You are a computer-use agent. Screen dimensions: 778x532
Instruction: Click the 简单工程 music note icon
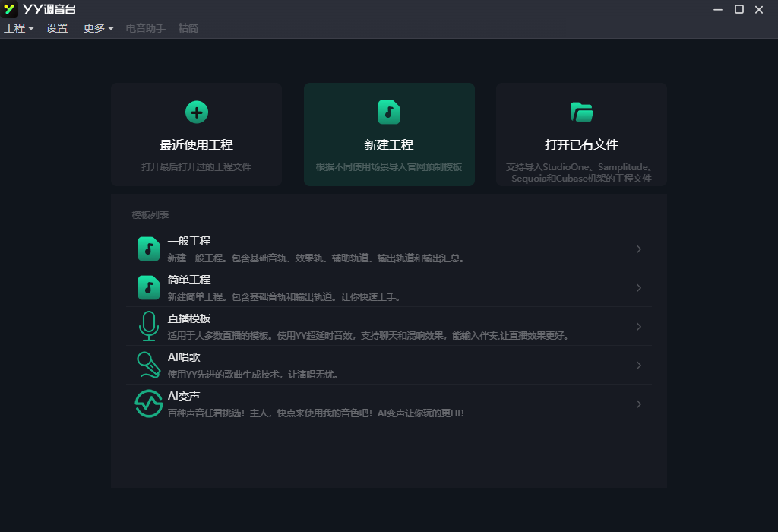coord(149,288)
